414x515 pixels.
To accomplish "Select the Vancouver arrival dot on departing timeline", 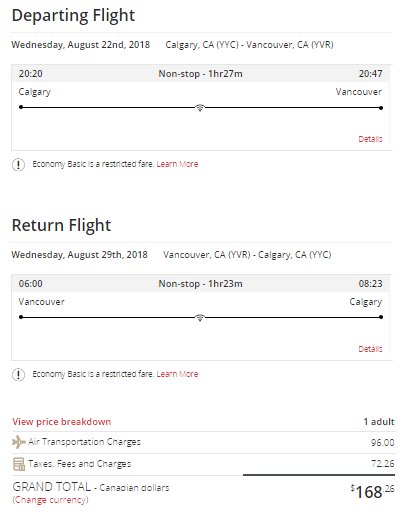I will [381, 108].
